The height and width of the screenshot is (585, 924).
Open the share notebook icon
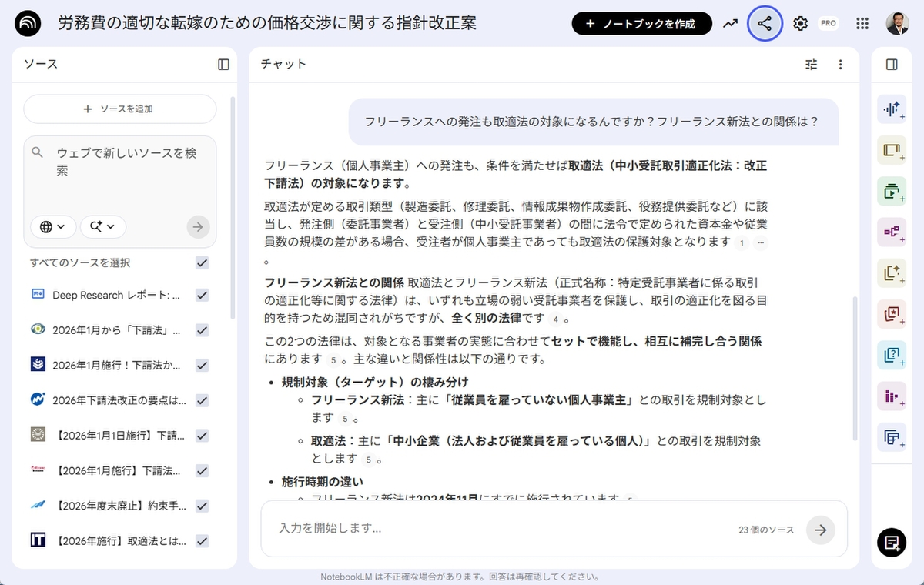[x=765, y=24]
